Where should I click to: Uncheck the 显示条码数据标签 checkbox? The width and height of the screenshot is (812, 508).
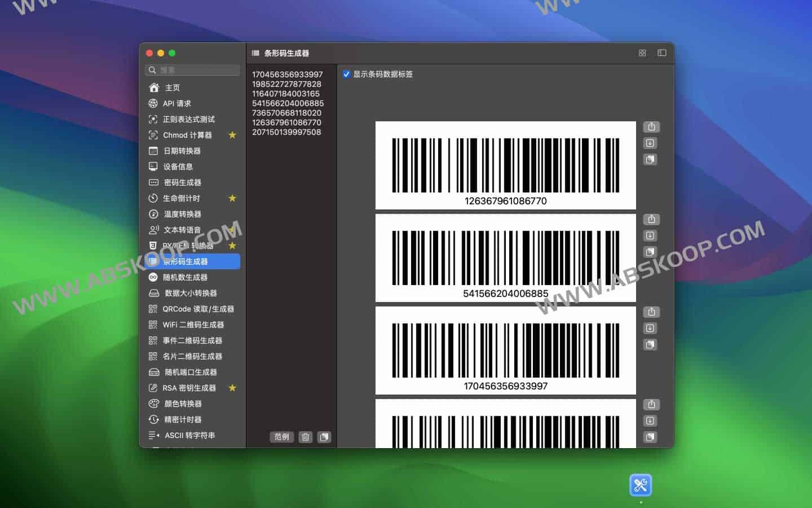pos(347,74)
